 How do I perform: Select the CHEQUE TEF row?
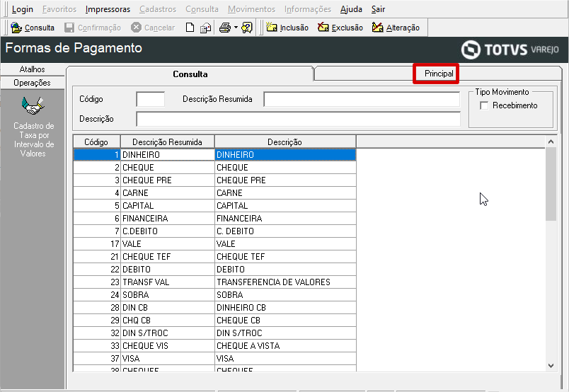[x=214, y=256]
